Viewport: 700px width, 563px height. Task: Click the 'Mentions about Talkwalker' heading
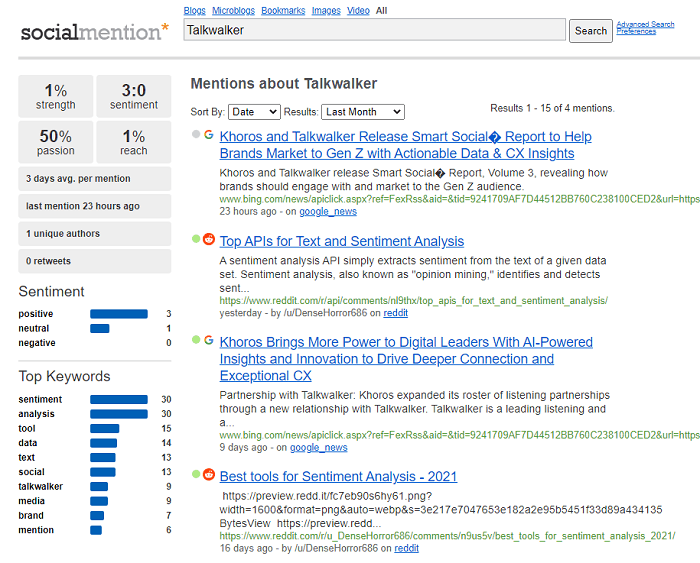point(284,84)
